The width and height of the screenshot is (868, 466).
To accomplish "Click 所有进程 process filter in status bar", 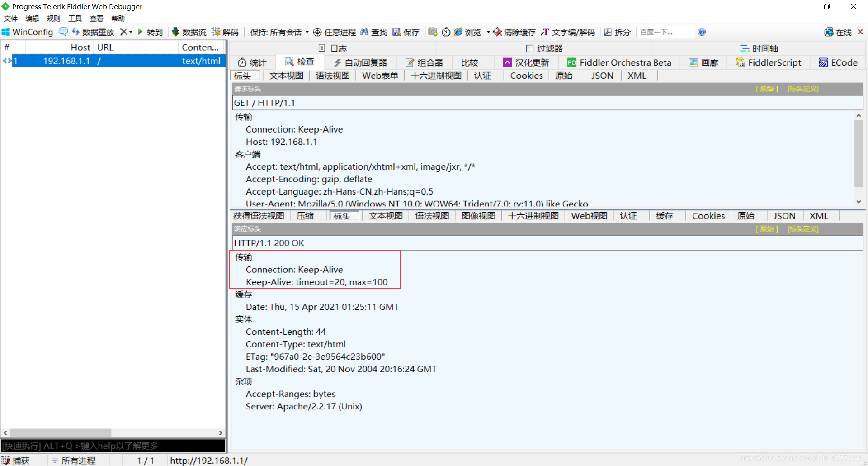I will tap(73, 461).
